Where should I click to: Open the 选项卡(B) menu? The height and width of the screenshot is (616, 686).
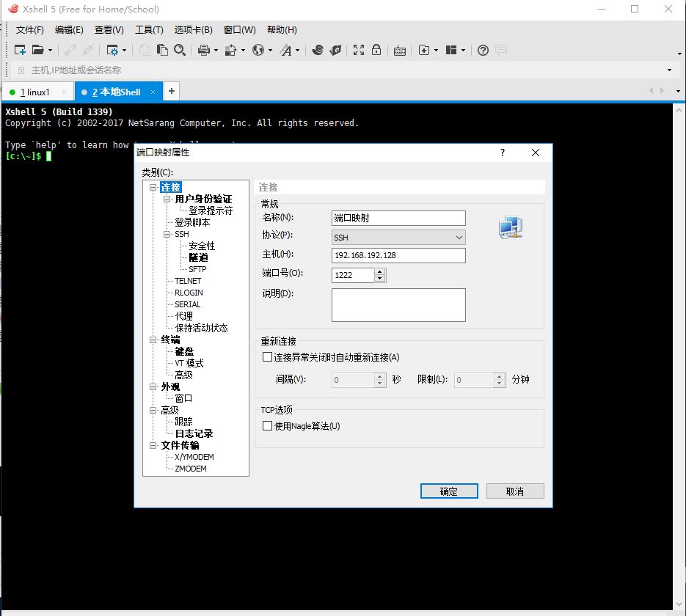194,30
